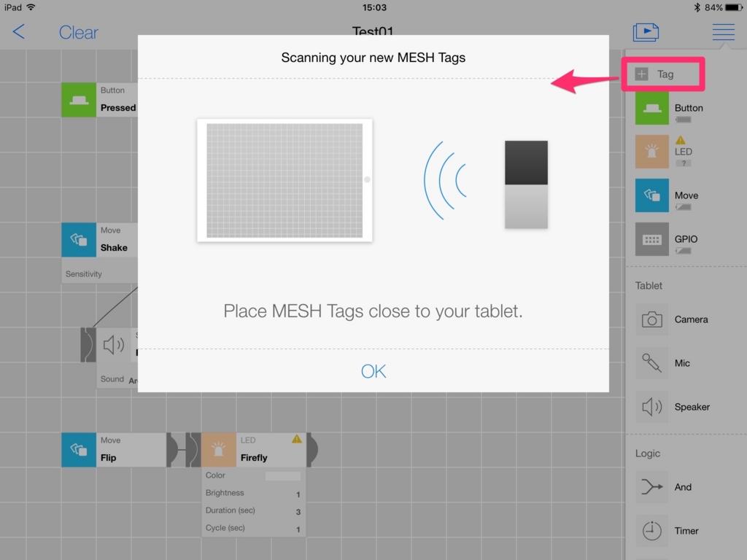Tap the 'Pressed' label of Button block
Viewport: 747px width, 560px height.
click(x=118, y=108)
